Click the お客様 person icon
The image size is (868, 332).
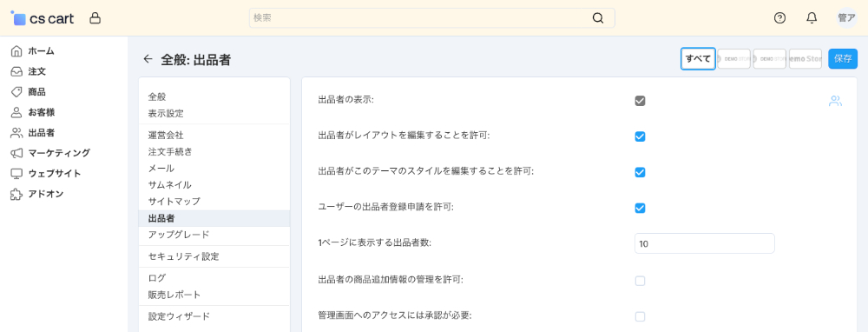pos(16,112)
